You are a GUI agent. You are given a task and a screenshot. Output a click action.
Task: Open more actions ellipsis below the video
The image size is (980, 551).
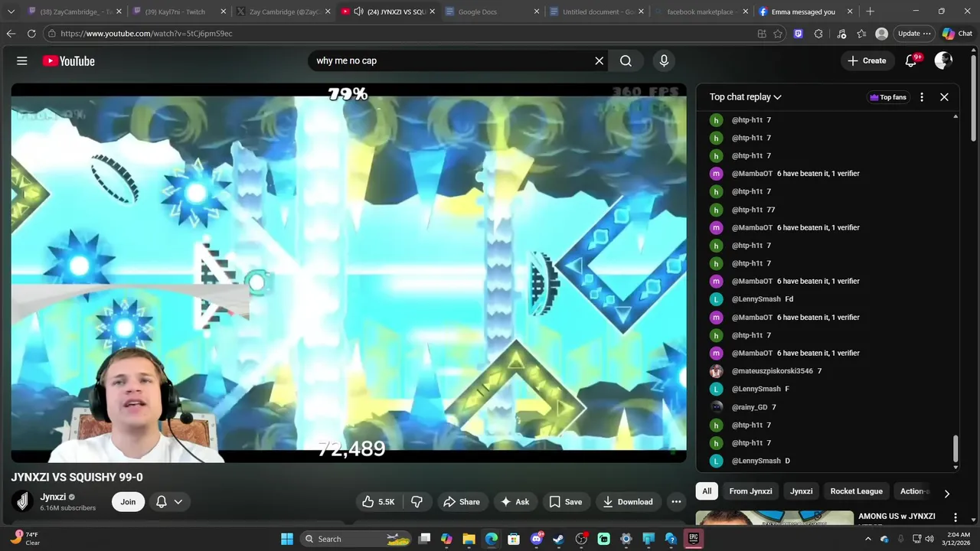[676, 502]
